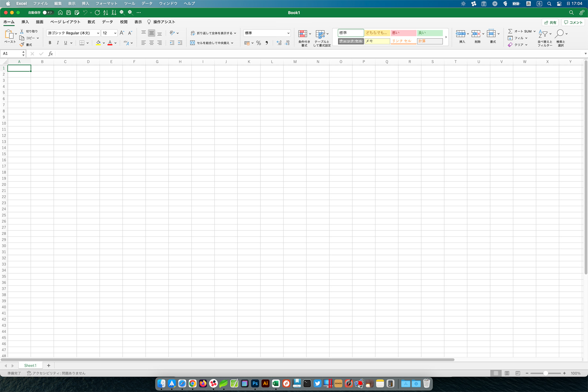Switch to page layout view in status bar
This screenshot has height=392, width=588.
(x=507, y=373)
